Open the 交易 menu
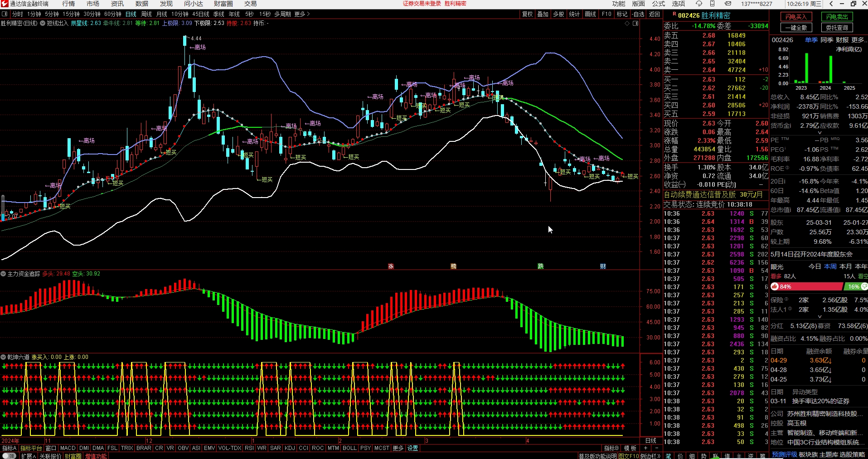 click(x=250, y=4)
